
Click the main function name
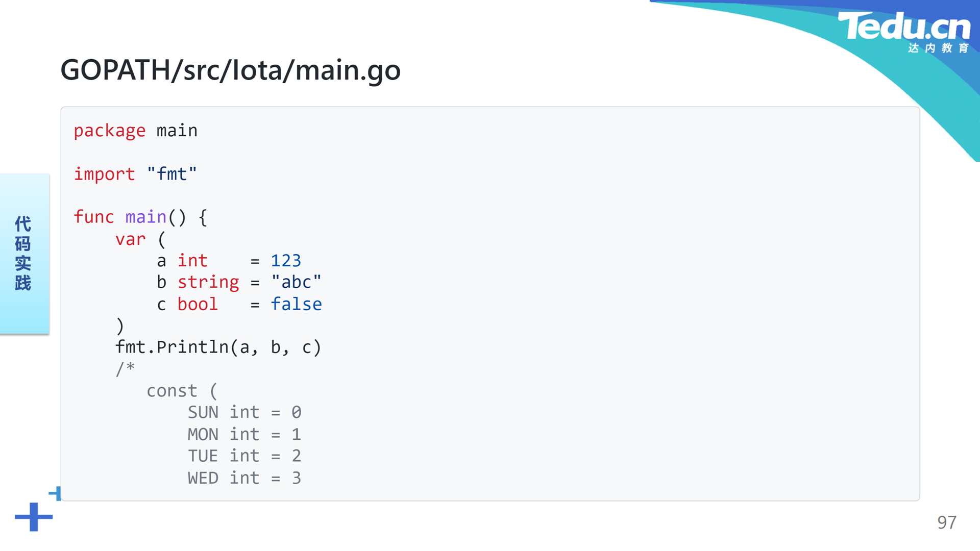[146, 217]
